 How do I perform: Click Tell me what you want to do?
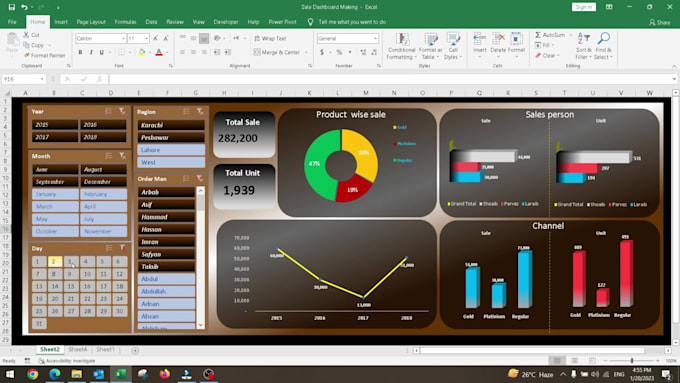(352, 22)
